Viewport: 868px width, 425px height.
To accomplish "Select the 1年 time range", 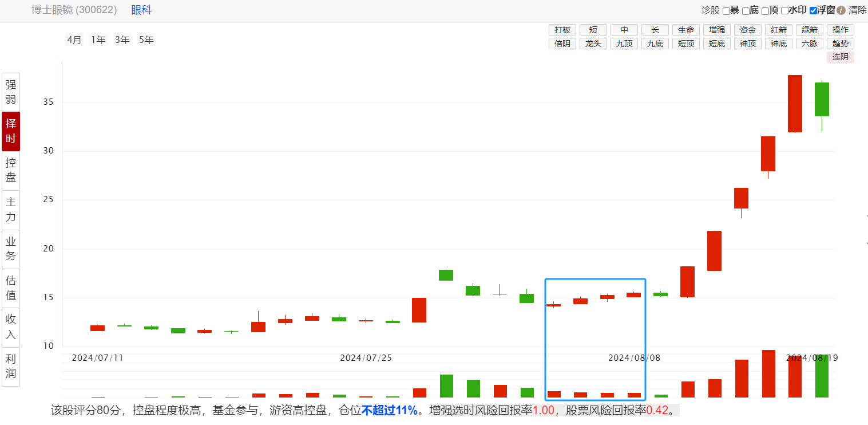I will coord(98,40).
